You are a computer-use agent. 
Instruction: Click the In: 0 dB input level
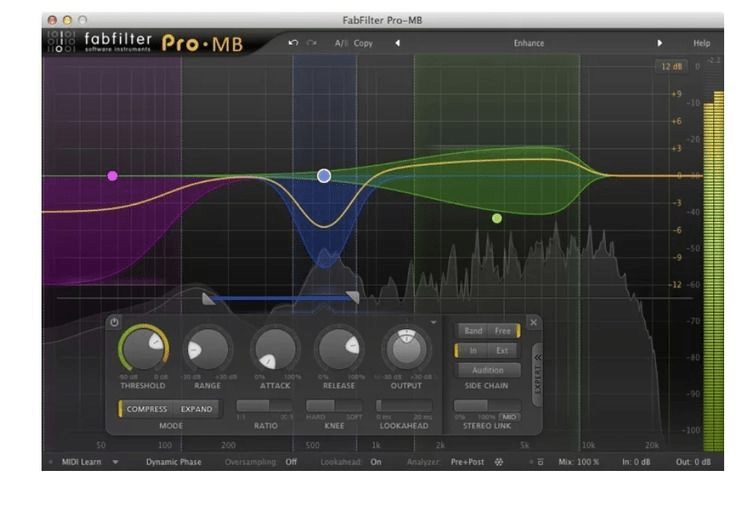tap(636, 462)
